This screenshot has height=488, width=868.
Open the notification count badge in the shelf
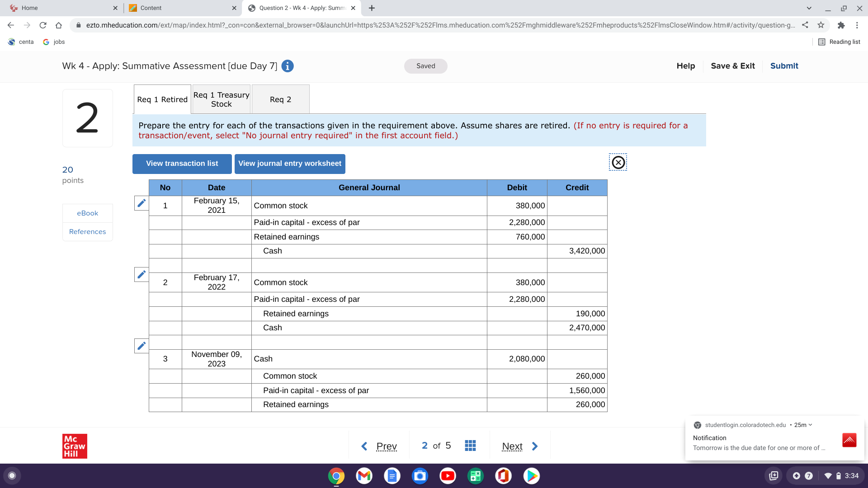click(x=809, y=476)
